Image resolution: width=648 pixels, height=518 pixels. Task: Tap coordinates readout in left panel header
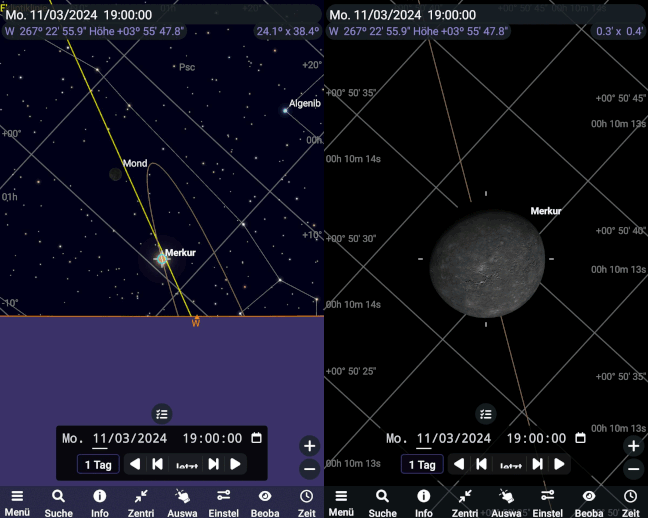(94, 31)
